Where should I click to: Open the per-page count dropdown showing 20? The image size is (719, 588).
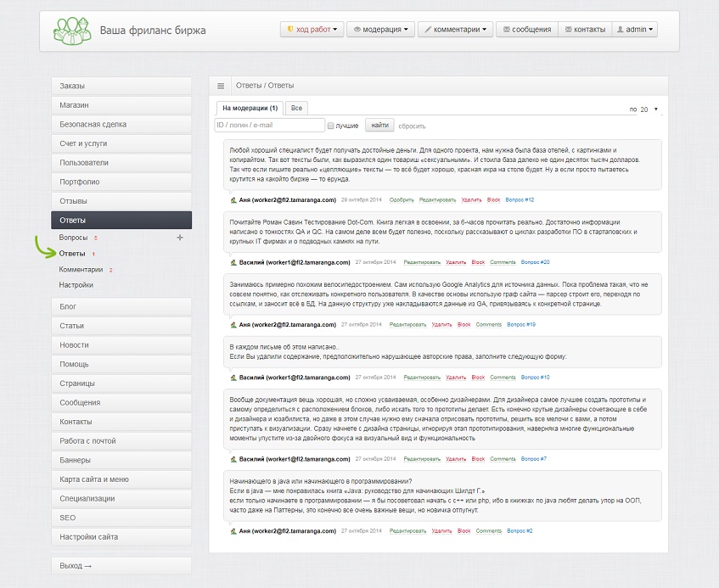click(x=649, y=109)
